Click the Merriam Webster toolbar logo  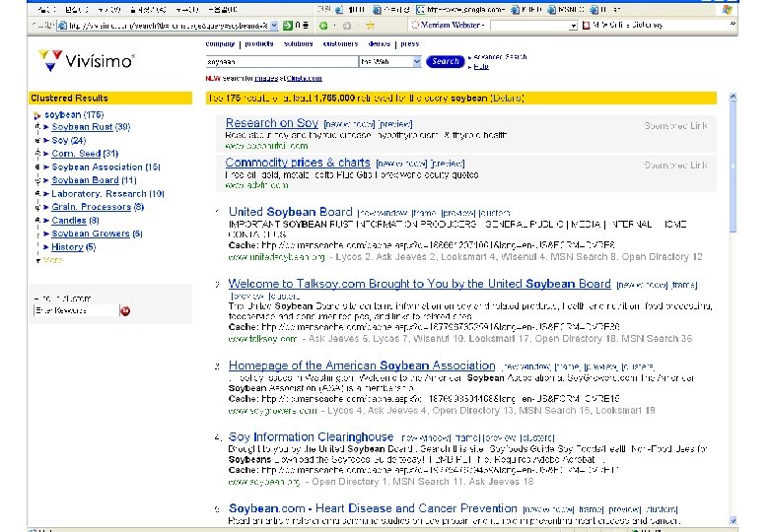(415, 25)
